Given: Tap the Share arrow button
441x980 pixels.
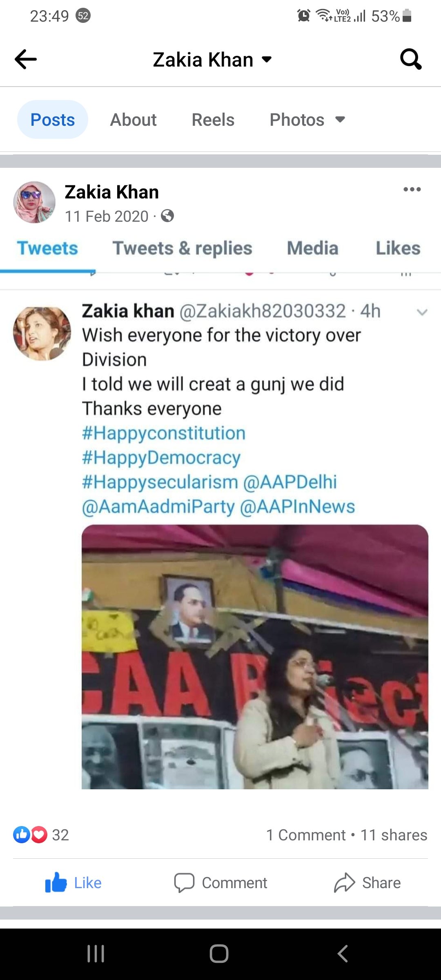Looking at the screenshot, I should 367,883.
